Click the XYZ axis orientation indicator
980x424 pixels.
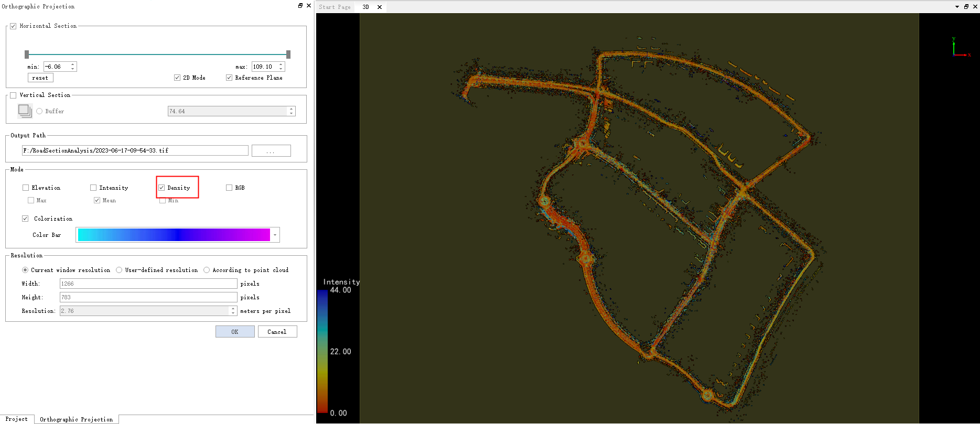(x=961, y=47)
